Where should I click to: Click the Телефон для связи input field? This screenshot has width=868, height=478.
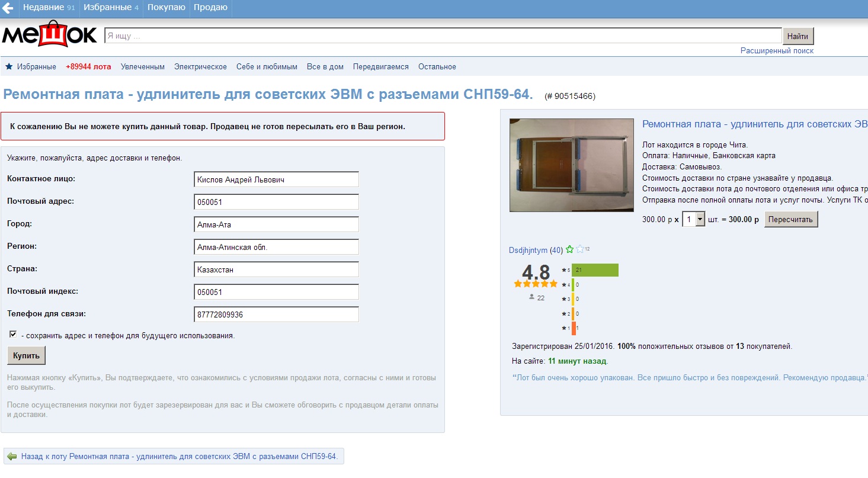(x=276, y=315)
